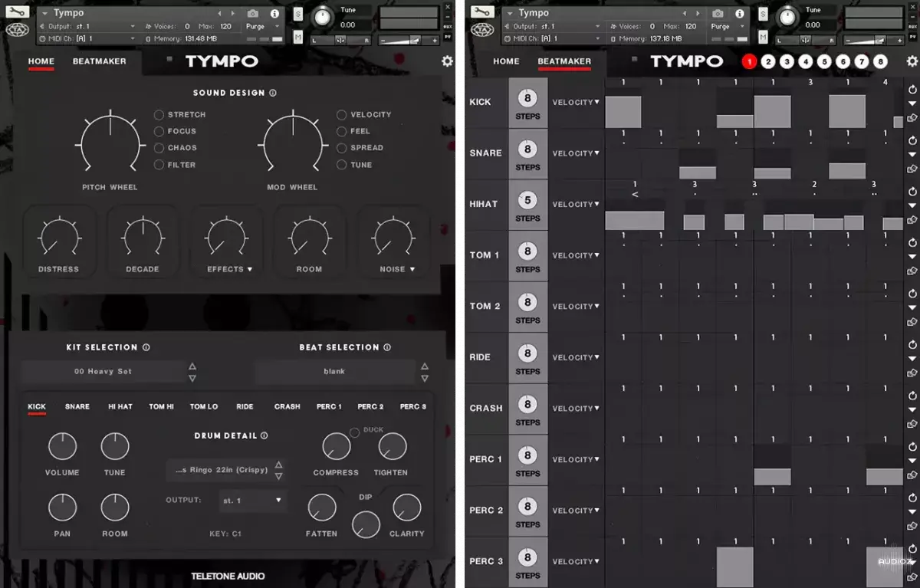Click the Volume knob in Drum Detail
Viewport: 920px width, 588px height.
[62, 446]
